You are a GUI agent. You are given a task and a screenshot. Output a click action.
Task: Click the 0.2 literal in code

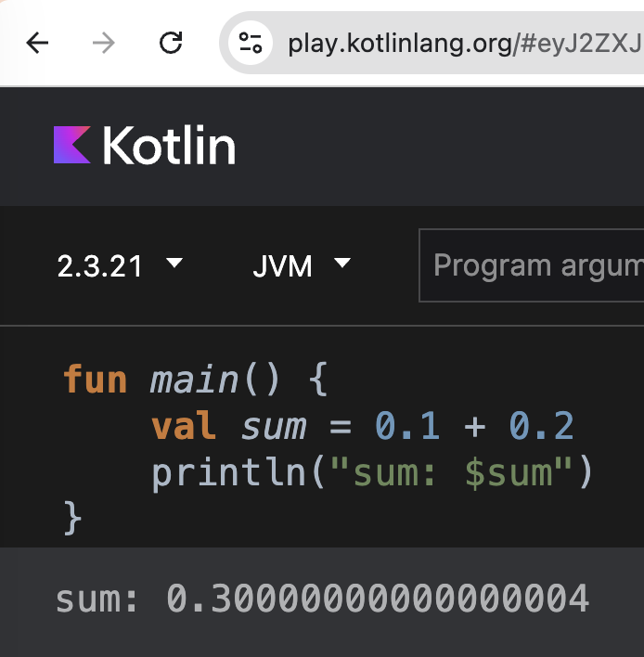(542, 426)
